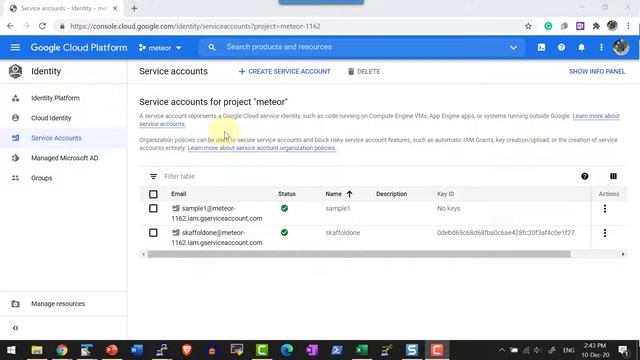Open column display options icon
The width and height of the screenshot is (640, 360).
(613, 176)
